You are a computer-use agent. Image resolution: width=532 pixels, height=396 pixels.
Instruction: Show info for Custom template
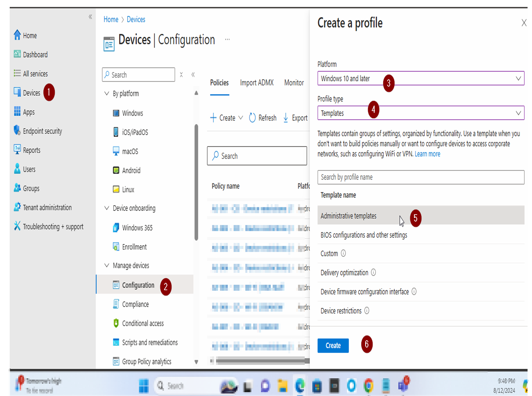click(343, 253)
